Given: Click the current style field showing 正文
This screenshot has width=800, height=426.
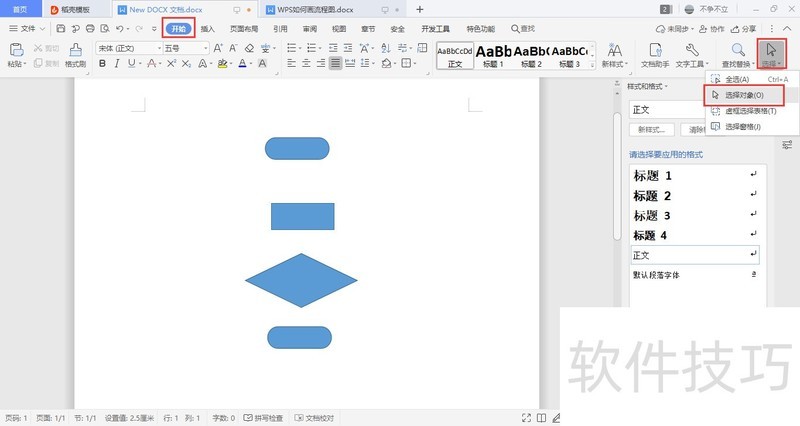Looking at the screenshot, I should [667, 110].
